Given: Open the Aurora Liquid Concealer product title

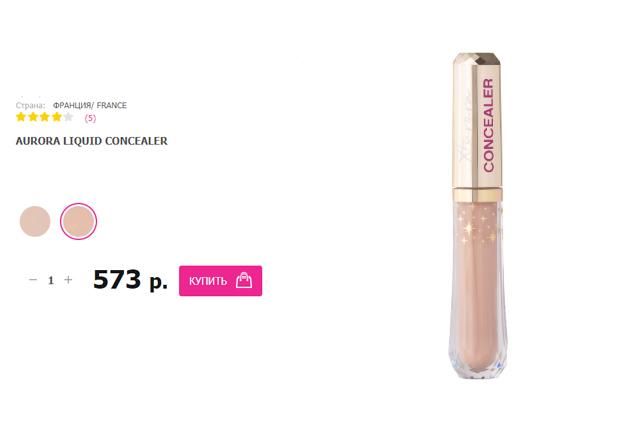Looking at the screenshot, I should tap(91, 141).
